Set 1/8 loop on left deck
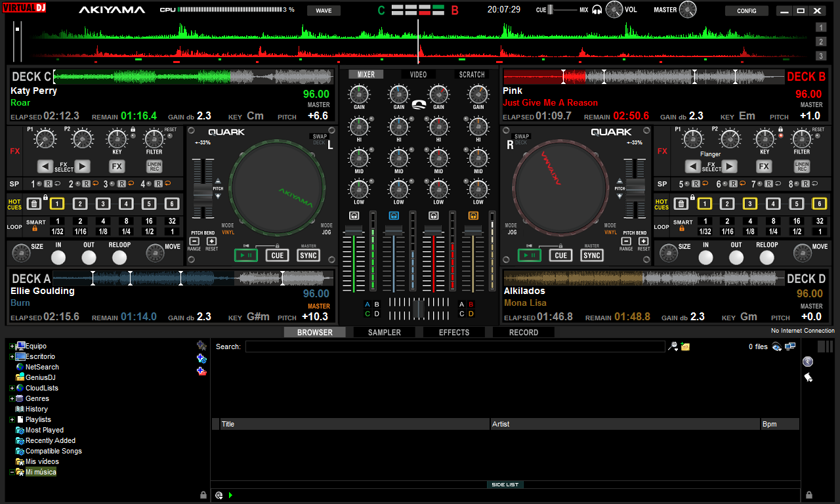 pyautogui.click(x=104, y=232)
